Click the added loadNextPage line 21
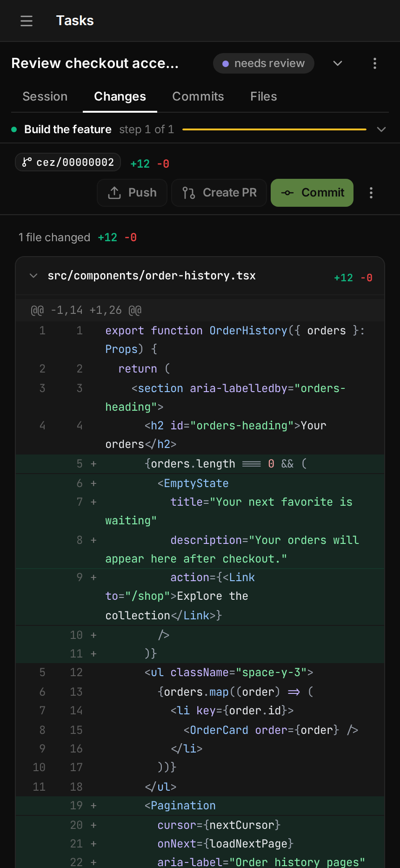Image resolution: width=400 pixels, height=868 pixels. coord(200,844)
